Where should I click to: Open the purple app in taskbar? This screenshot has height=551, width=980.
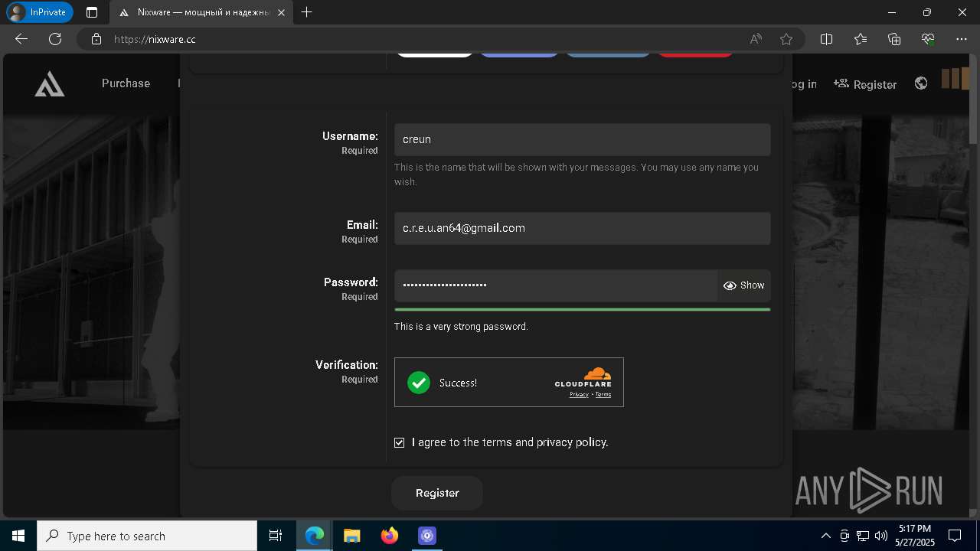click(x=427, y=536)
